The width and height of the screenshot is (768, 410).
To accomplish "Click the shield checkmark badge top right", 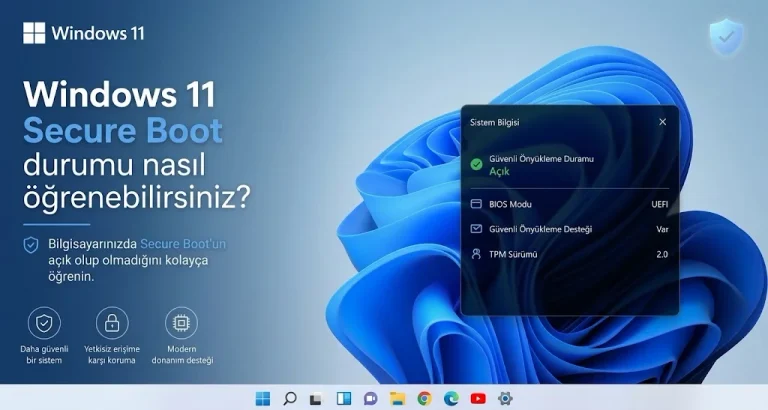I will pyautogui.click(x=726, y=37).
